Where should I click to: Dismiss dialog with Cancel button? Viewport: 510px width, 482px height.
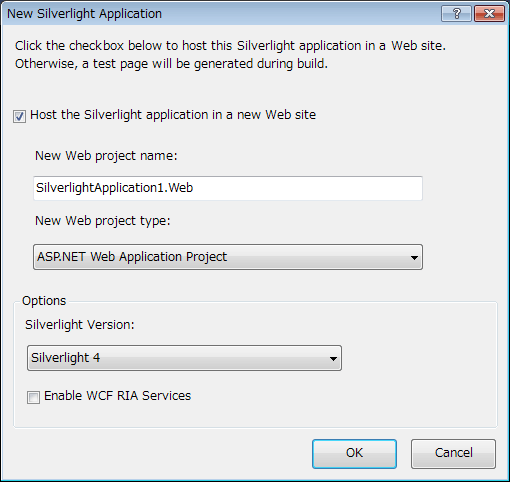click(x=453, y=454)
